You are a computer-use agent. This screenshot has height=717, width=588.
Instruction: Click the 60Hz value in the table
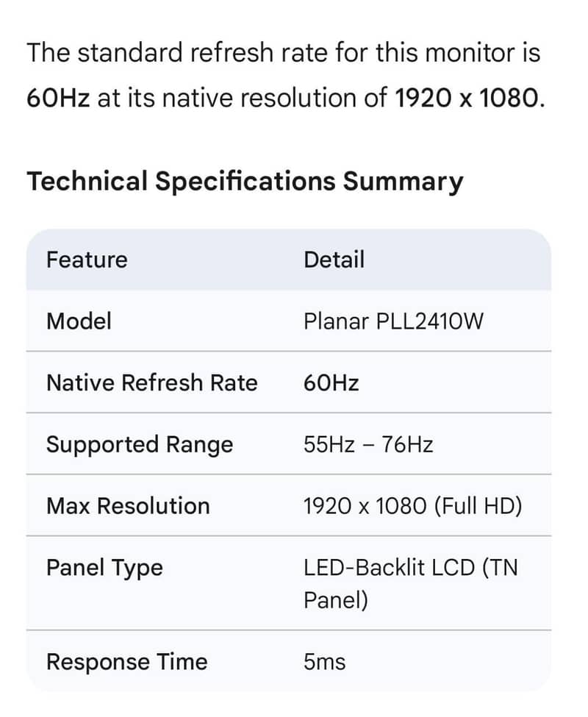click(x=331, y=382)
